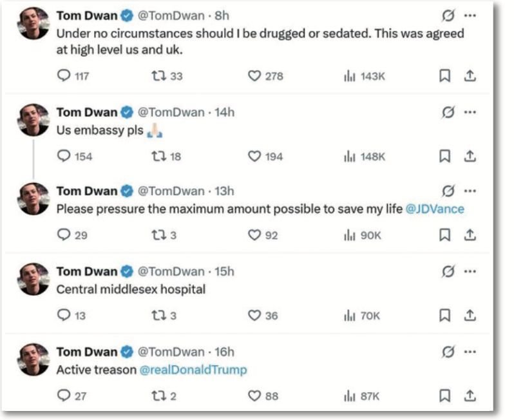Retweet the 'Us embassy pls' tweet
Viewport: 514px width, 420px height.
[x=157, y=157]
